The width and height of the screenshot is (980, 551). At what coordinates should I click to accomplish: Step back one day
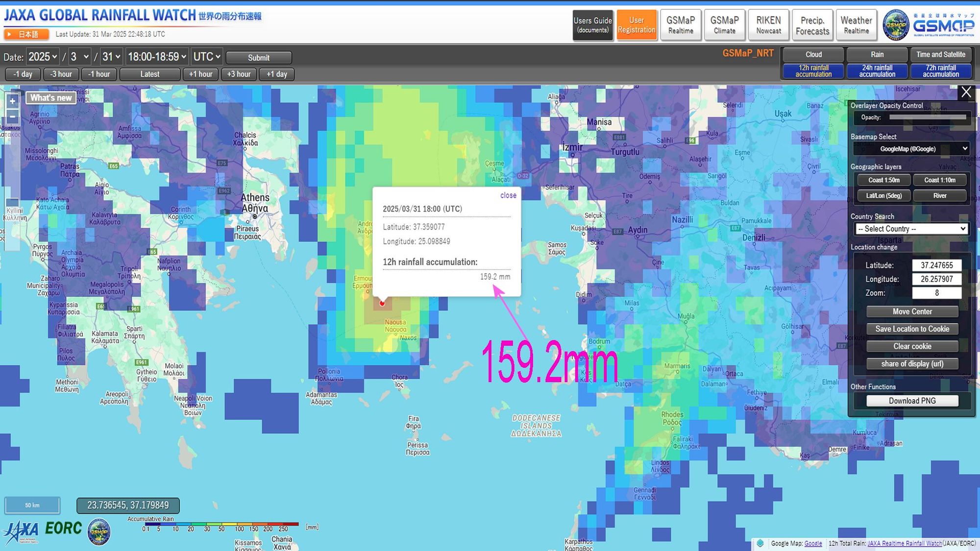click(x=23, y=74)
